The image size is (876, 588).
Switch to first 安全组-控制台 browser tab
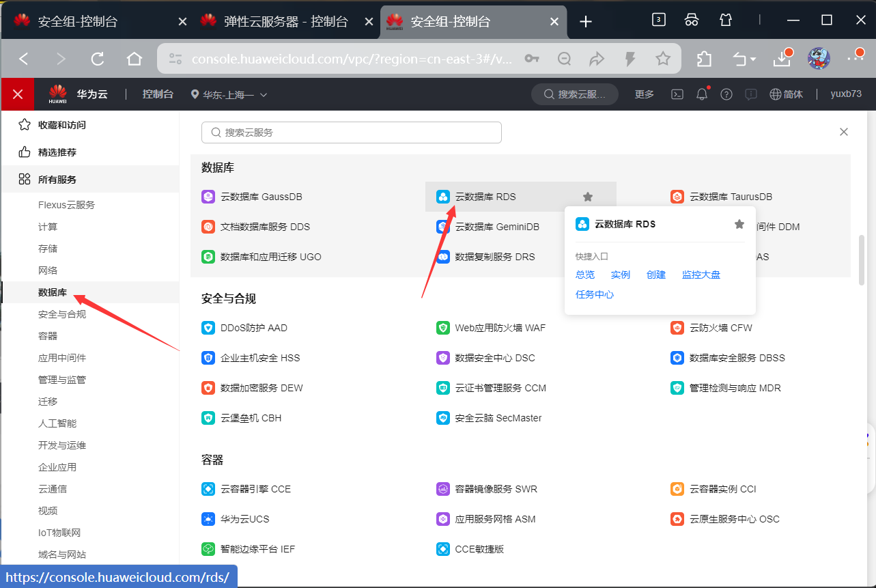(100, 22)
